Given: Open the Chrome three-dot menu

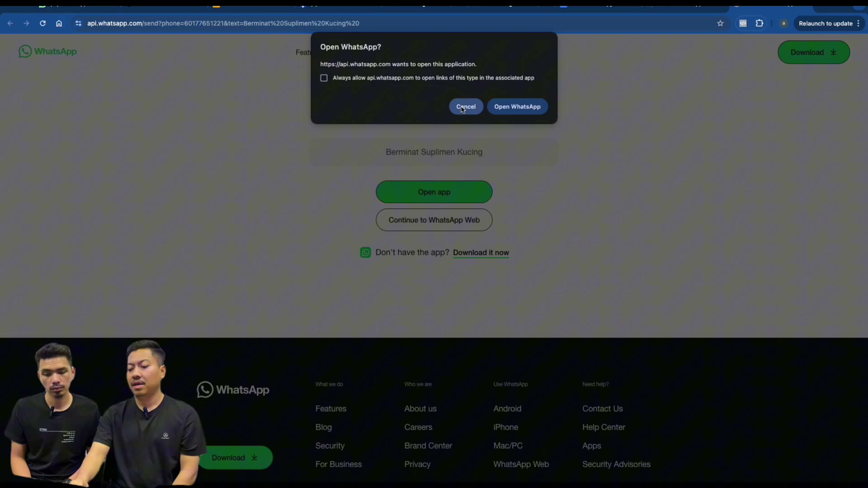Looking at the screenshot, I should click(858, 23).
